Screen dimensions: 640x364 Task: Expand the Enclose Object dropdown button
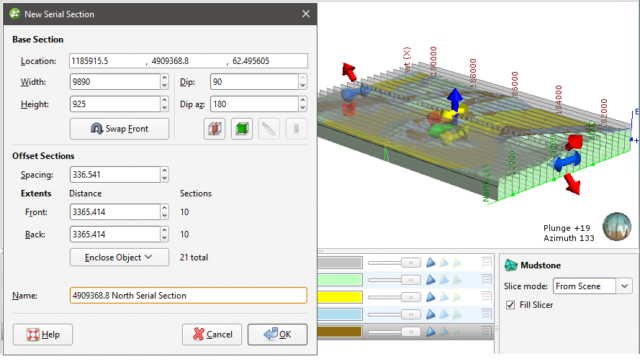click(120, 257)
